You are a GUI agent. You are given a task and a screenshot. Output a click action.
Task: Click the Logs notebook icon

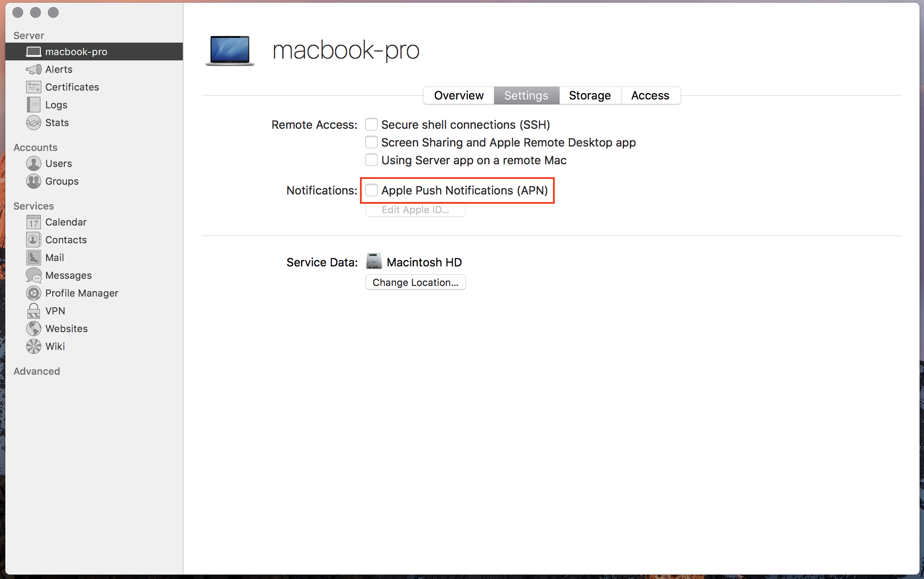point(34,105)
